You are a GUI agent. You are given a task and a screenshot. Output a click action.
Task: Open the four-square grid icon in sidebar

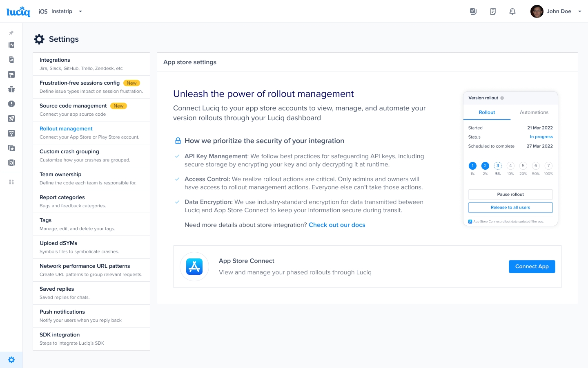click(x=11, y=182)
